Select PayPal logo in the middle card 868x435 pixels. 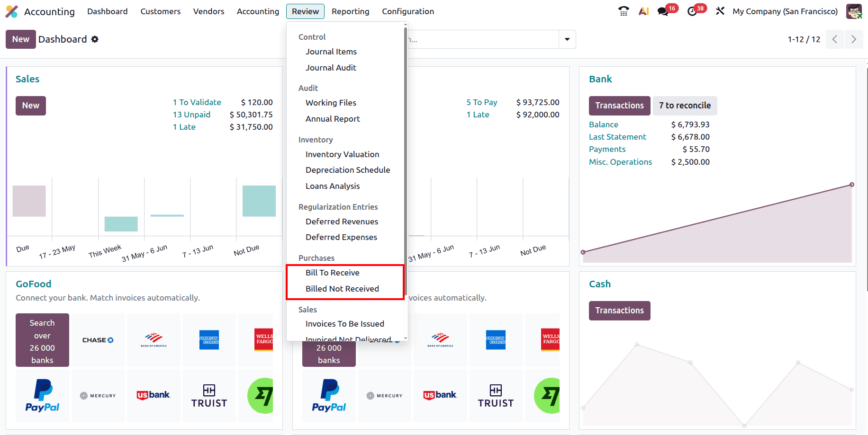(x=329, y=396)
